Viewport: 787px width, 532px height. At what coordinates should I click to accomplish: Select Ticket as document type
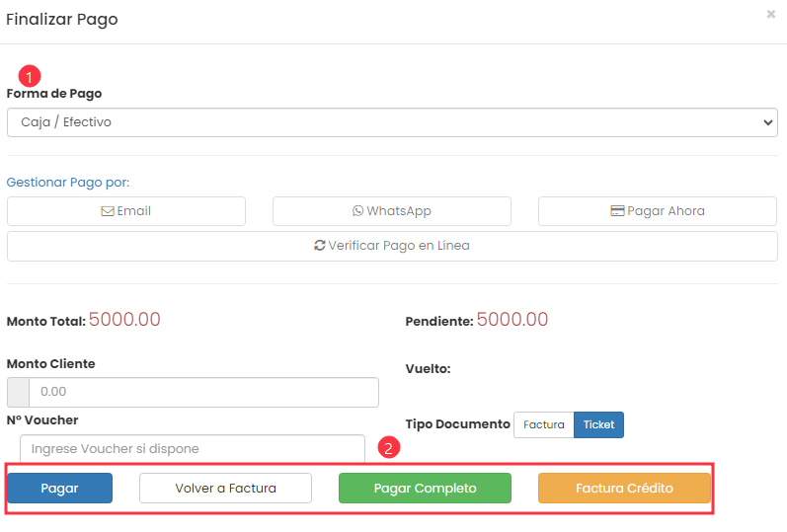(598, 424)
